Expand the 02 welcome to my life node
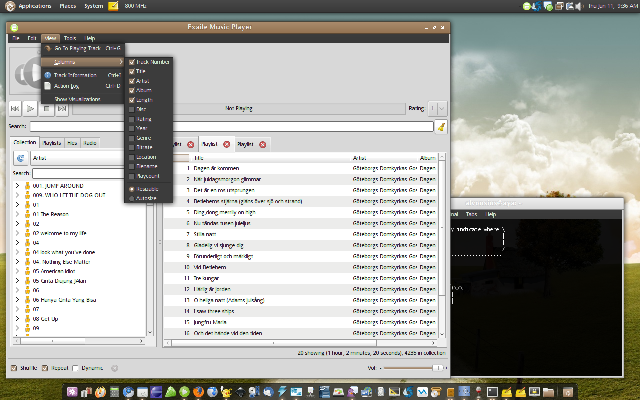This screenshot has height=400, width=640. coord(18,233)
